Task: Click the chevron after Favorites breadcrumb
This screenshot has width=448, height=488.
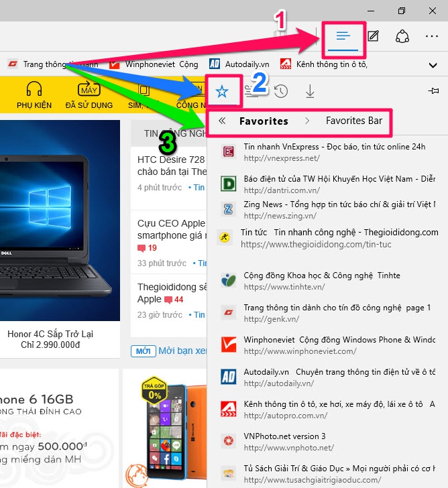Action: point(307,121)
